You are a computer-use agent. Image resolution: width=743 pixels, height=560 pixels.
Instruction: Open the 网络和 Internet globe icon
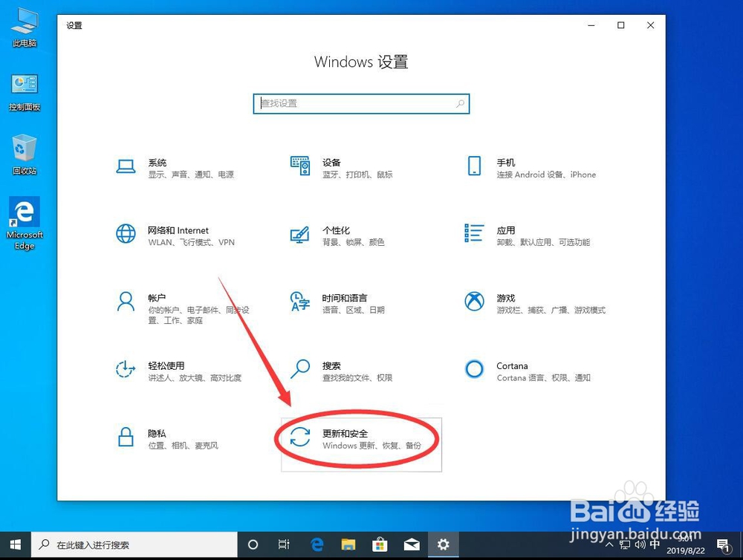click(x=126, y=234)
